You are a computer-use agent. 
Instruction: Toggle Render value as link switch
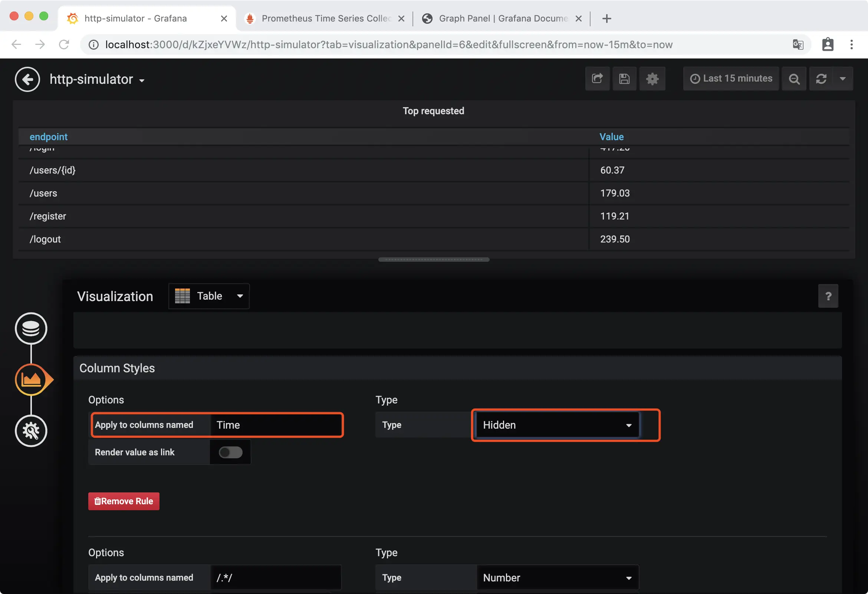[x=230, y=452]
